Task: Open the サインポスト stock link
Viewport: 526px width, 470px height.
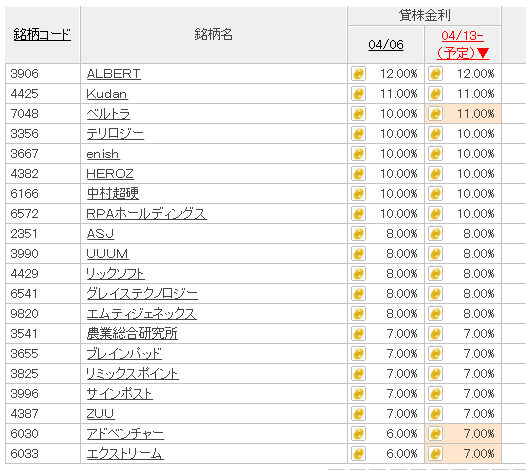Action: click(120, 394)
